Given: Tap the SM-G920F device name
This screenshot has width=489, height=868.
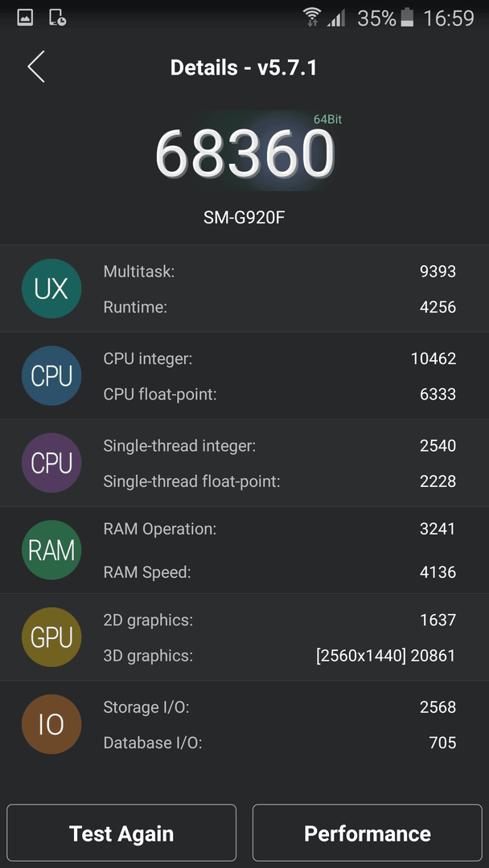Looking at the screenshot, I should click(244, 218).
